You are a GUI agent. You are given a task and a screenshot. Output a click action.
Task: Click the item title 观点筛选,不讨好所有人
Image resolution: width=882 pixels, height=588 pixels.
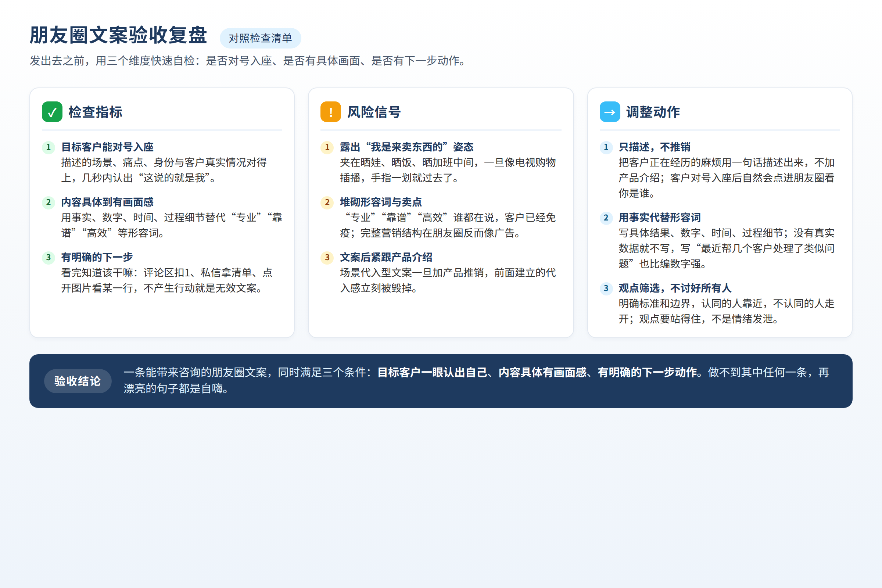click(x=675, y=288)
